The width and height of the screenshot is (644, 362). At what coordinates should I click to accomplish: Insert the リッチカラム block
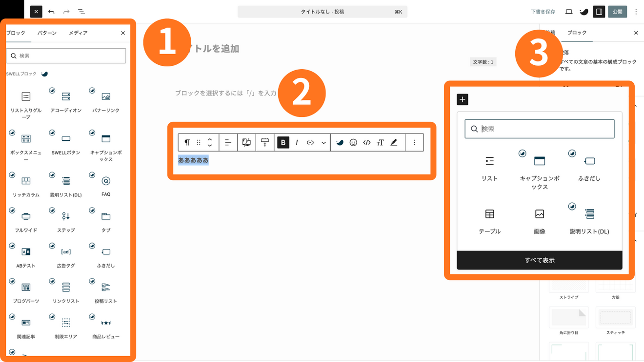26,186
